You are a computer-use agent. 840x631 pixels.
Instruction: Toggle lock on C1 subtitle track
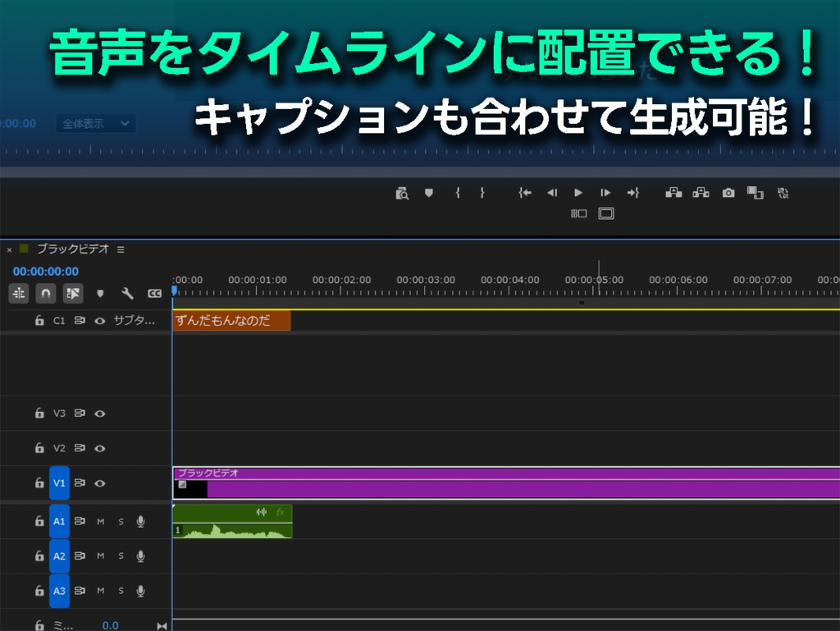(39, 320)
